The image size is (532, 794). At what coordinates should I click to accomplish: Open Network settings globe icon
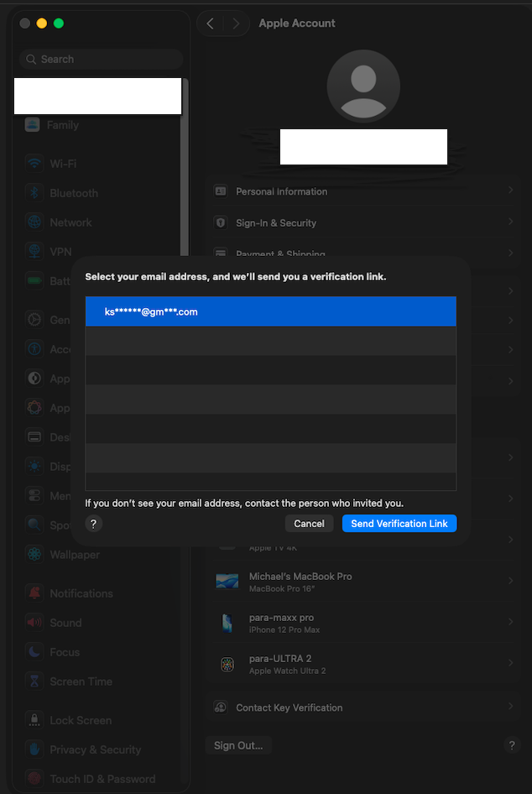34,222
